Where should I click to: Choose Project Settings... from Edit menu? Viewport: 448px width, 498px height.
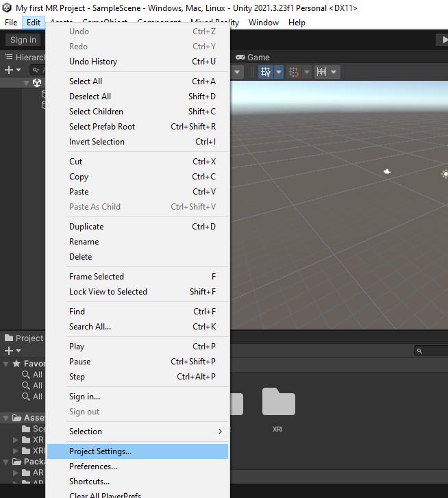tap(138, 451)
